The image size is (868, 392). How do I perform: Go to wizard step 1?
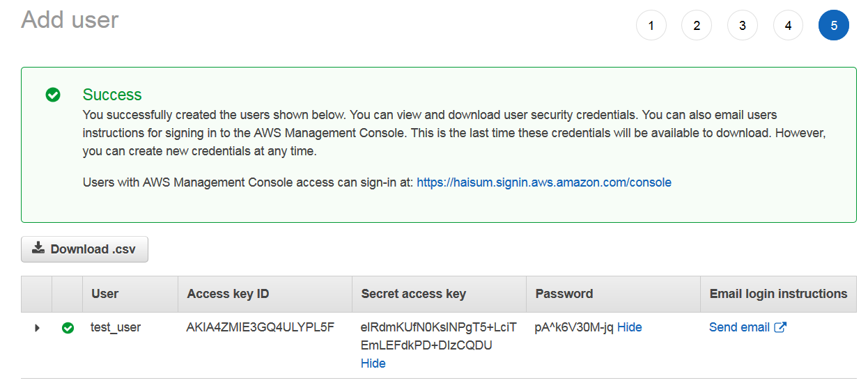point(651,26)
